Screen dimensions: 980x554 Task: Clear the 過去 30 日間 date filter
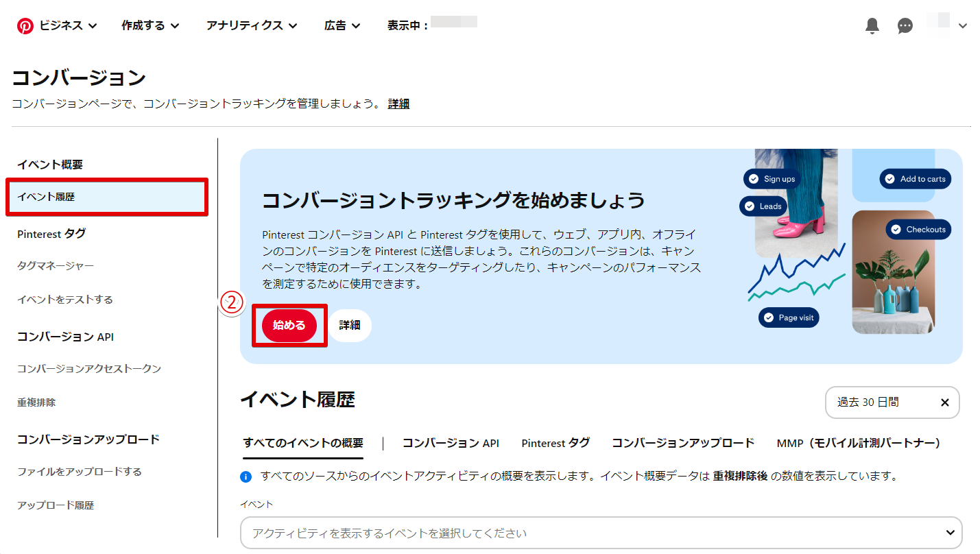[x=944, y=402]
